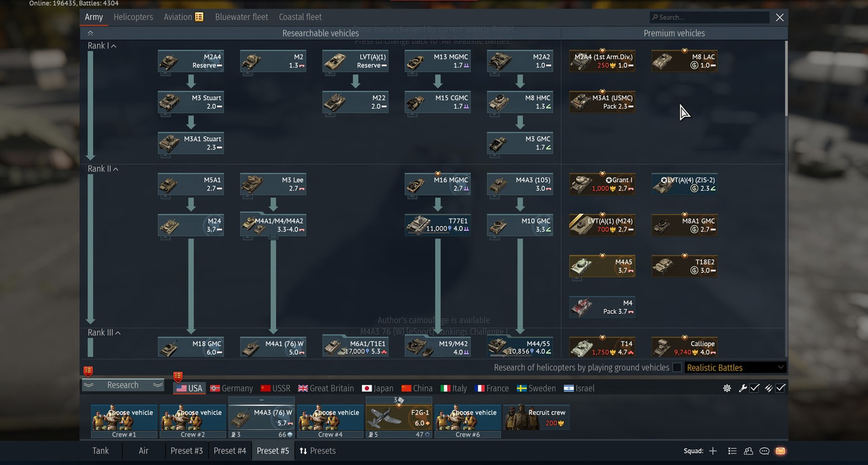Toggle the auto-ammo checkbox beside bullets icon

click(781, 388)
